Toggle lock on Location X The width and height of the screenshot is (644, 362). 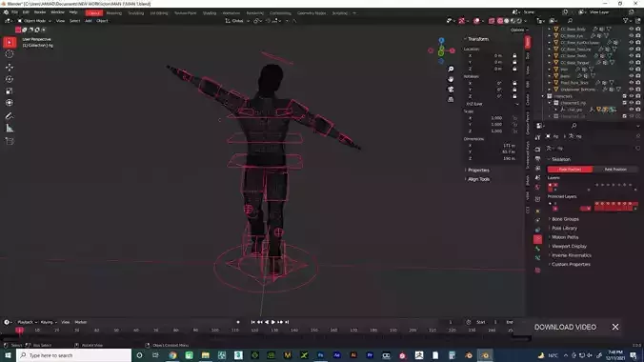[514, 55]
